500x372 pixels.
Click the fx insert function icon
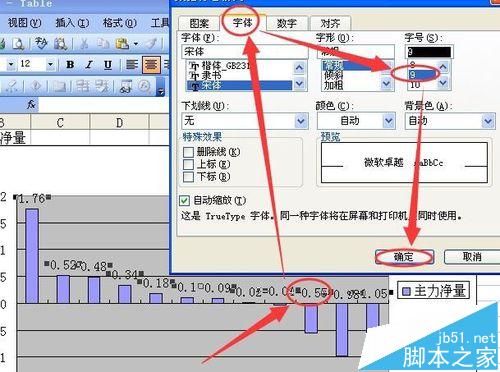tap(31, 105)
